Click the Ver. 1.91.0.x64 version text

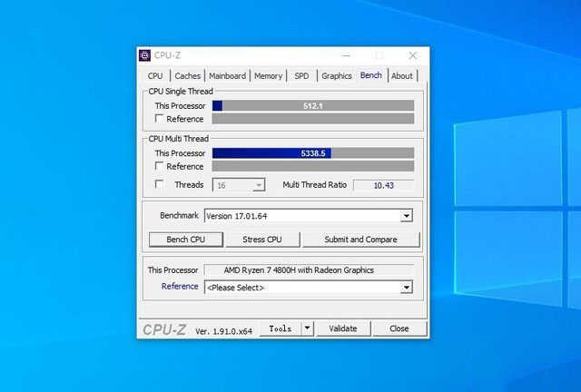pyautogui.click(x=224, y=331)
